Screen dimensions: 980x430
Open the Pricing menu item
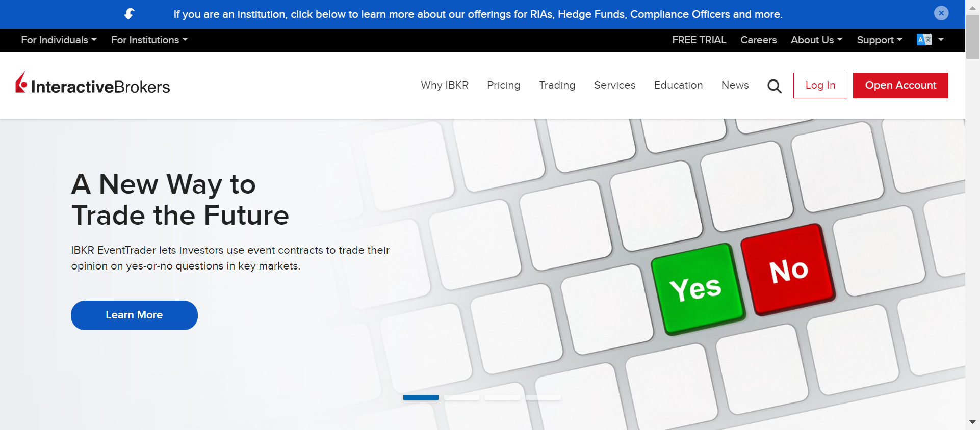504,85
